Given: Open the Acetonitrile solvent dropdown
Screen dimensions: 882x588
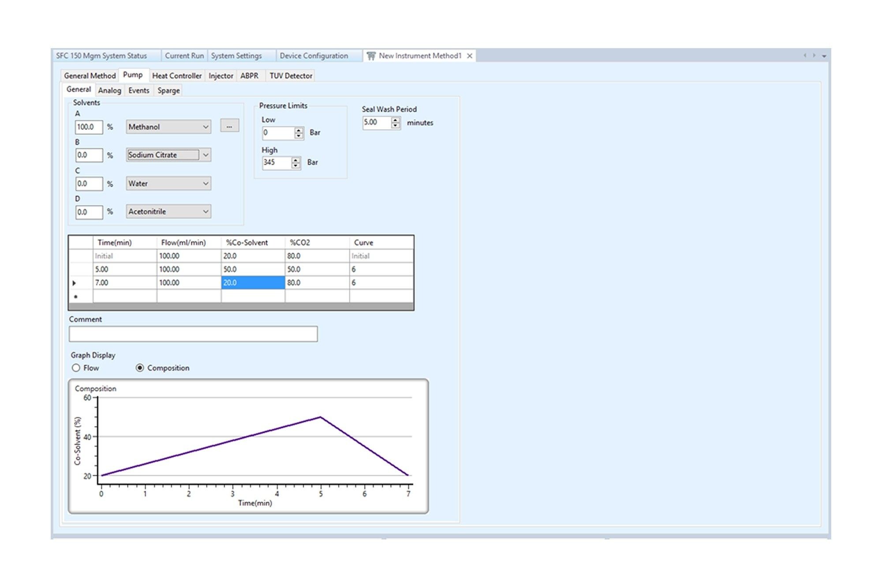Looking at the screenshot, I should click(x=168, y=212).
